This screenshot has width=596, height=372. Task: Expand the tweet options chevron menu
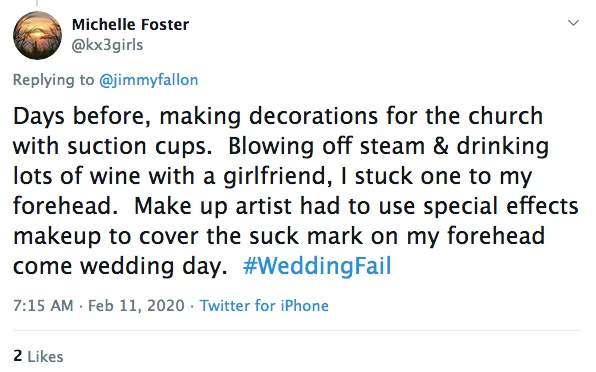573,23
